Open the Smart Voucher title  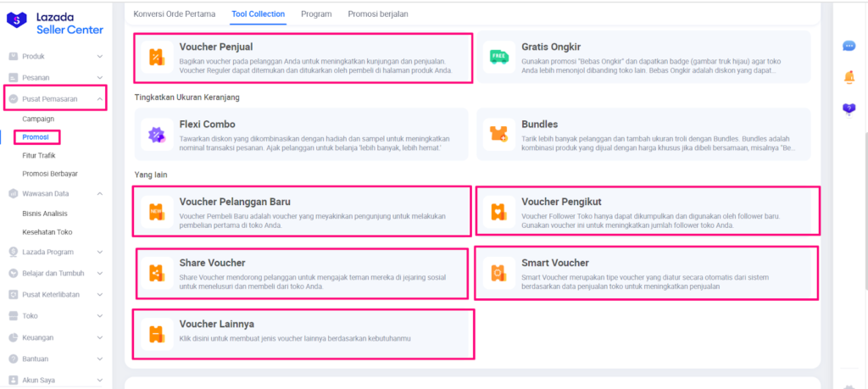pos(555,263)
